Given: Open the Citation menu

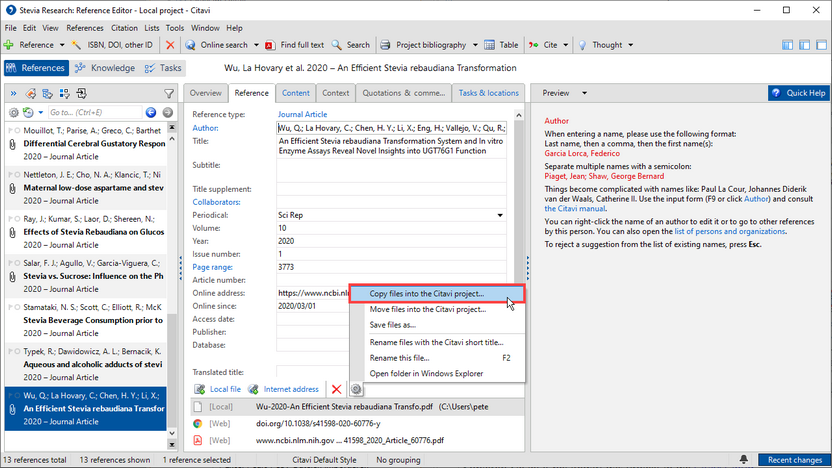Looking at the screenshot, I should pyautogui.click(x=124, y=28).
